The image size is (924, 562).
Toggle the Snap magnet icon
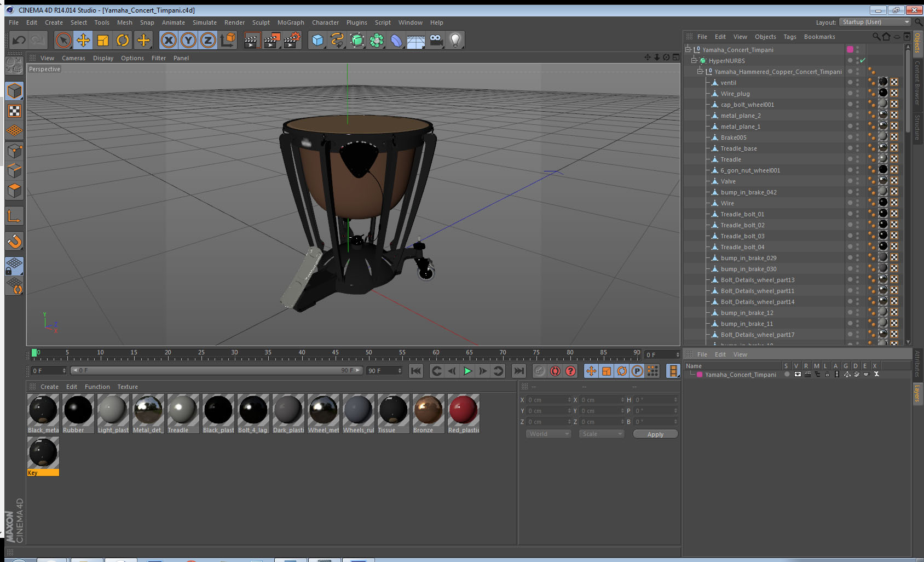click(14, 241)
